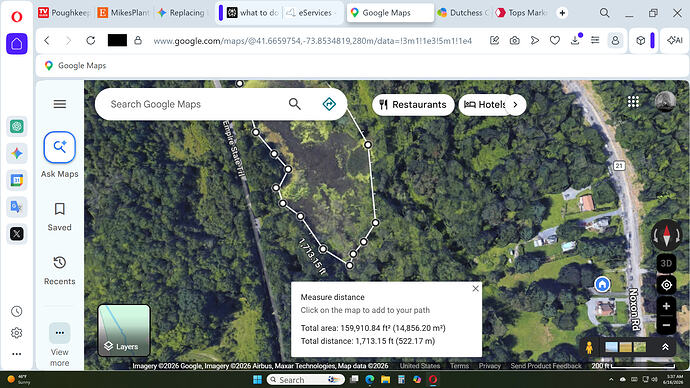Reload the current page

(91, 40)
